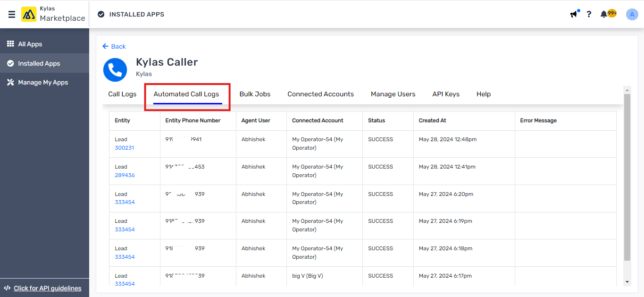This screenshot has width=644, height=297.
Task: Click the Installed Apps header checkmark icon
Action: (101, 14)
